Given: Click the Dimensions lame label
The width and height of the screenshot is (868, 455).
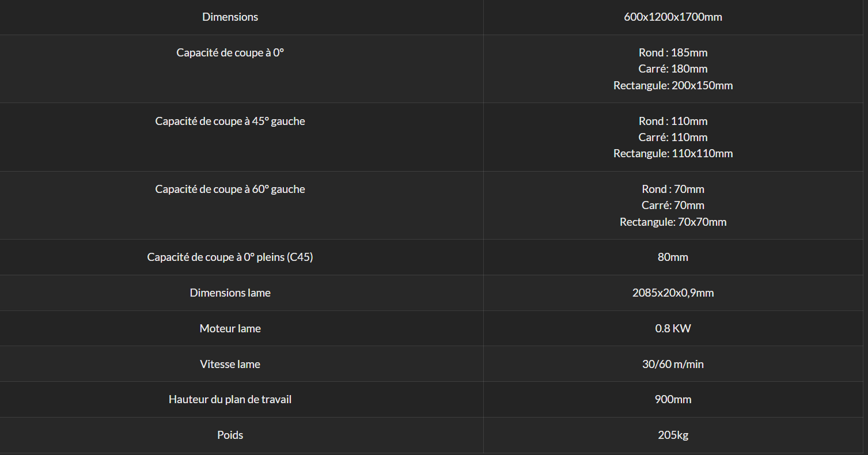Looking at the screenshot, I should click(230, 293).
